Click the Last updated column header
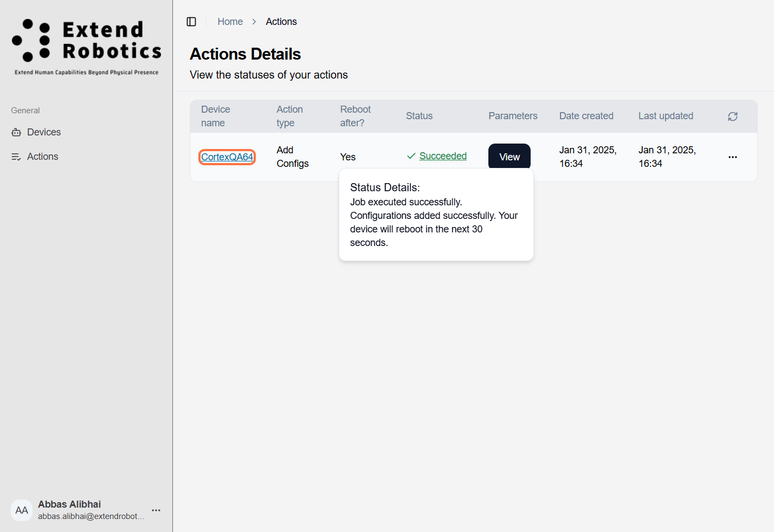The height and width of the screenshot is (532, 774). 666,116
